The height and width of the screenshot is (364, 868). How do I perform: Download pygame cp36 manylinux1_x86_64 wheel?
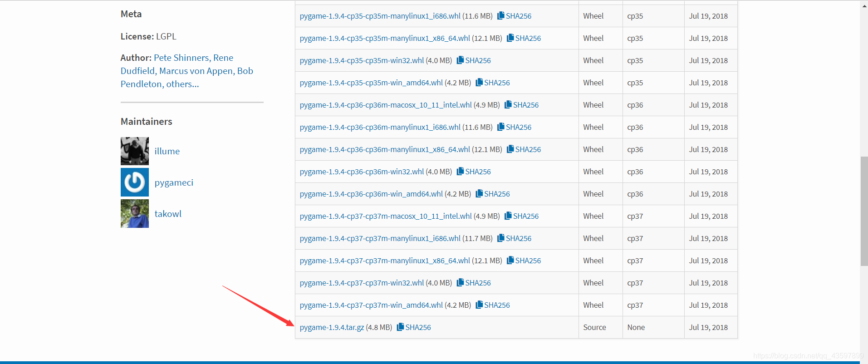pos(385,149)
